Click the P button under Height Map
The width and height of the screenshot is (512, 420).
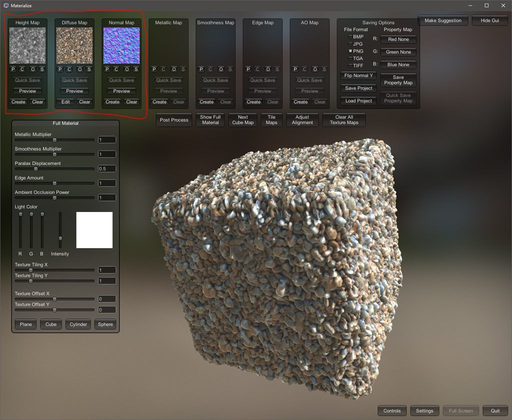(x=13, y=69)
